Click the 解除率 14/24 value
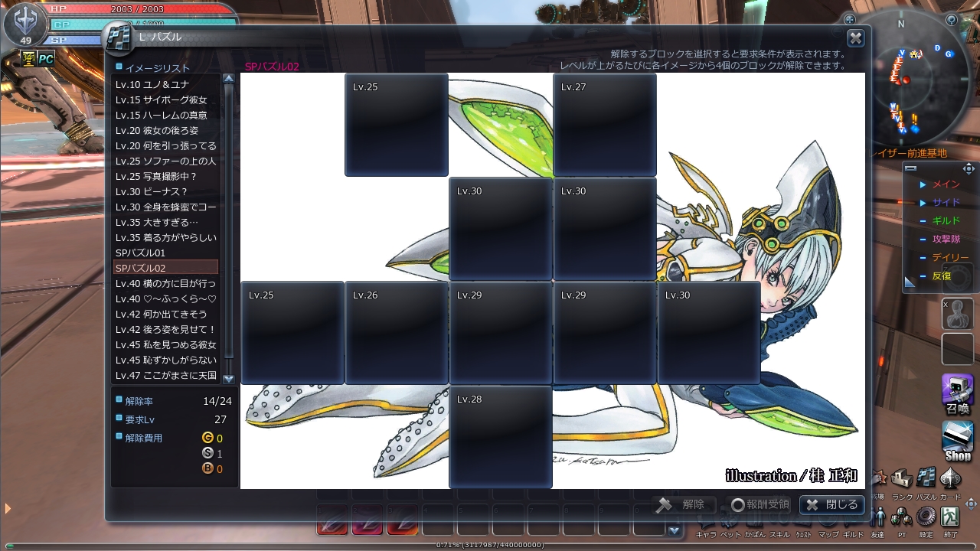This screenshot has height=551, width=980. [x=217, y=400]
